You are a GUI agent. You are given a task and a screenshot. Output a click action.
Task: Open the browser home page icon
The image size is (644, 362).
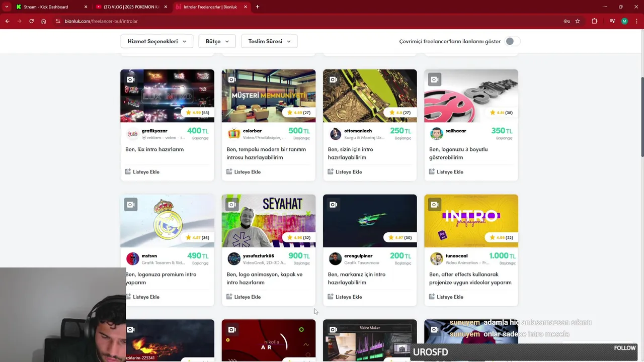pos(44,21)
